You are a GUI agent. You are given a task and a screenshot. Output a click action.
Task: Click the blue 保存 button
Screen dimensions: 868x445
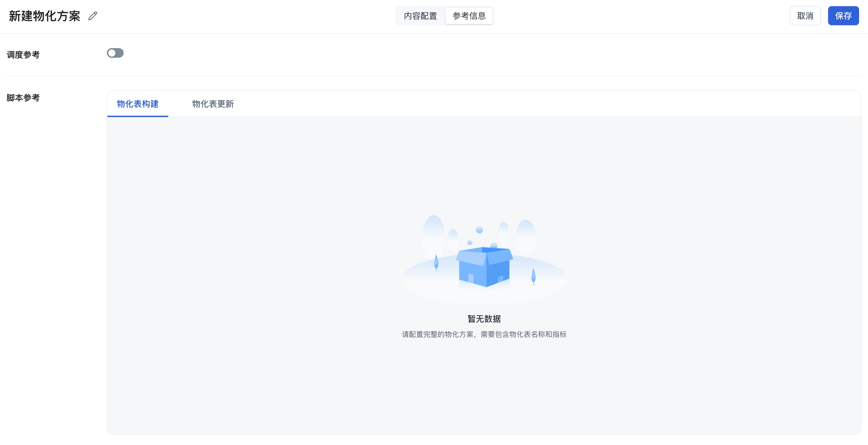pyautogui.click(x=843, y=16)
